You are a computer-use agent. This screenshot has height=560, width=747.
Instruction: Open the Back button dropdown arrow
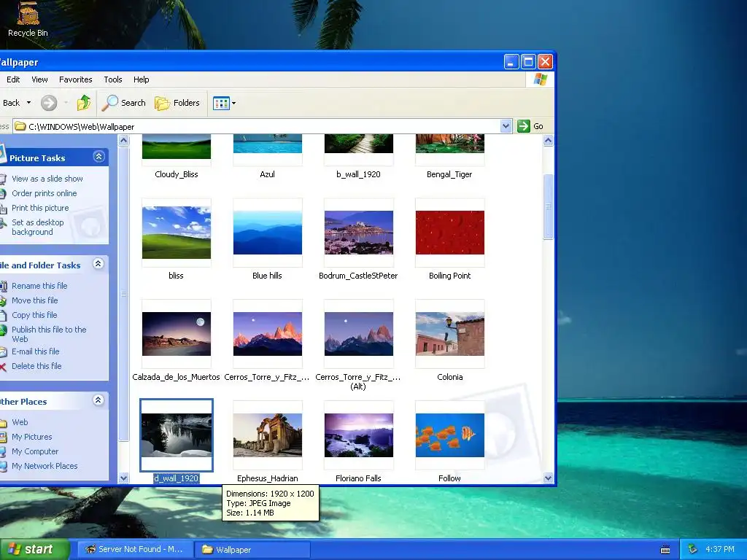pos(28,102)
